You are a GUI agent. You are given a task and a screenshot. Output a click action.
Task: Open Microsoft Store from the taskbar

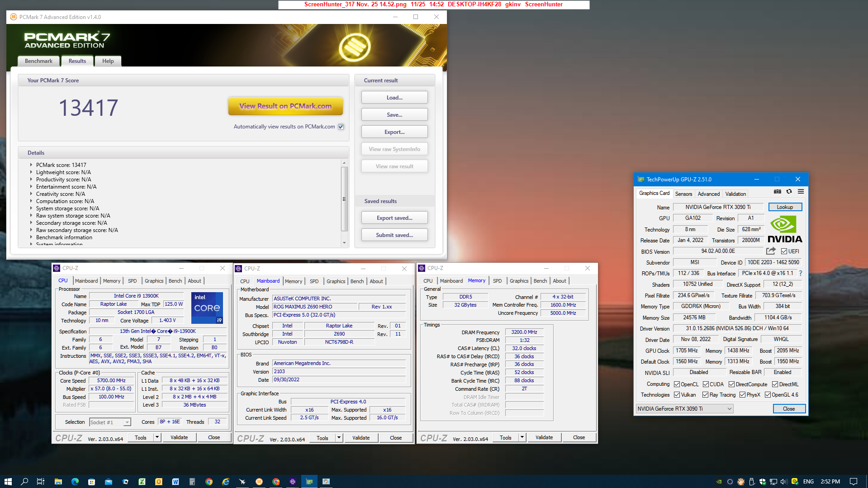(91, 481)
